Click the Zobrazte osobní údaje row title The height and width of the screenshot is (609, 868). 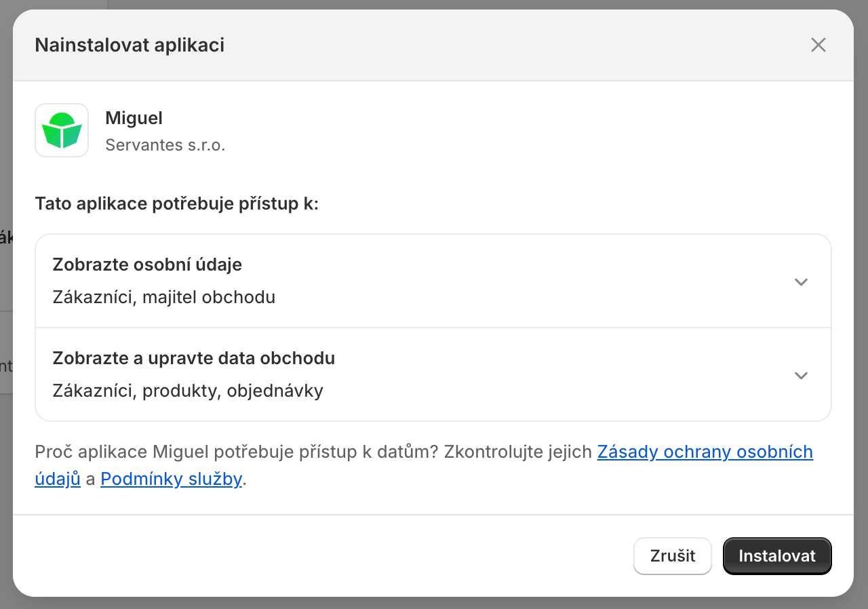click(147, 264)
